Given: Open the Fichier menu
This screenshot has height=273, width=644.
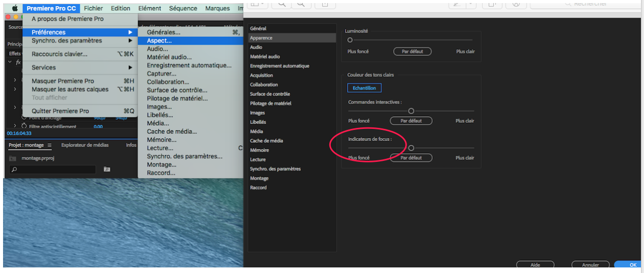Looking at the screenshot, I should click(93, 8).
